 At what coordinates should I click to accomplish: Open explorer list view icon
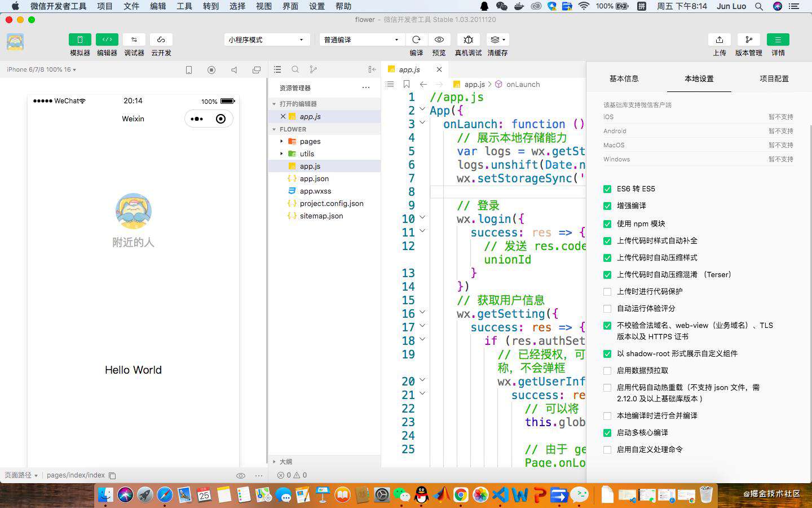click(x=277, y=69)
